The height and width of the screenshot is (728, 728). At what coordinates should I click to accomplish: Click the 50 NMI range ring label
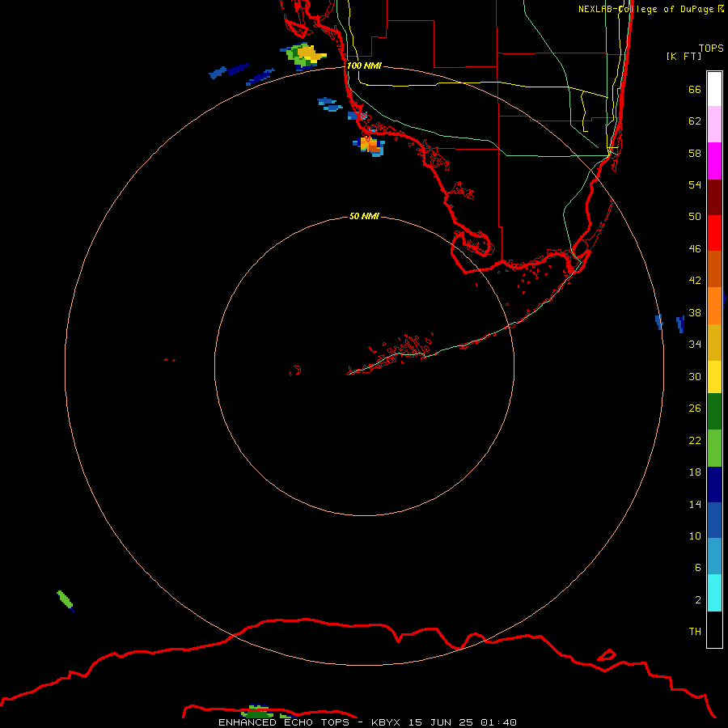point(364,216)
